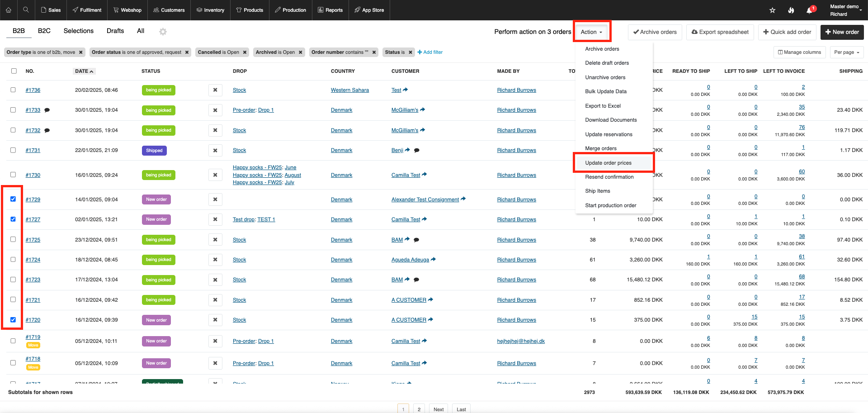Check the box for order #1736
Image resolution: width=868 pixels, height=413 pixels.
click(x=13, y=90)
